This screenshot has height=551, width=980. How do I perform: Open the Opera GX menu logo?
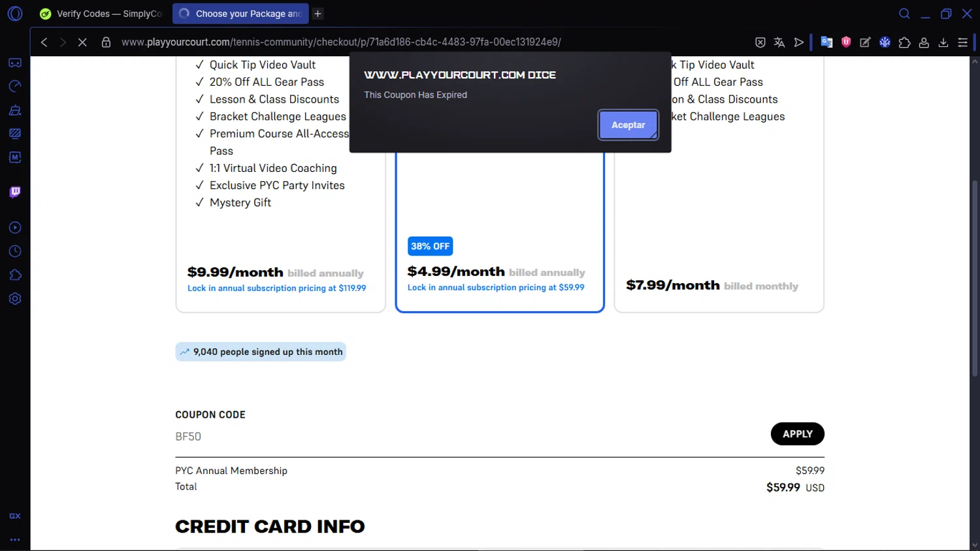15,14
